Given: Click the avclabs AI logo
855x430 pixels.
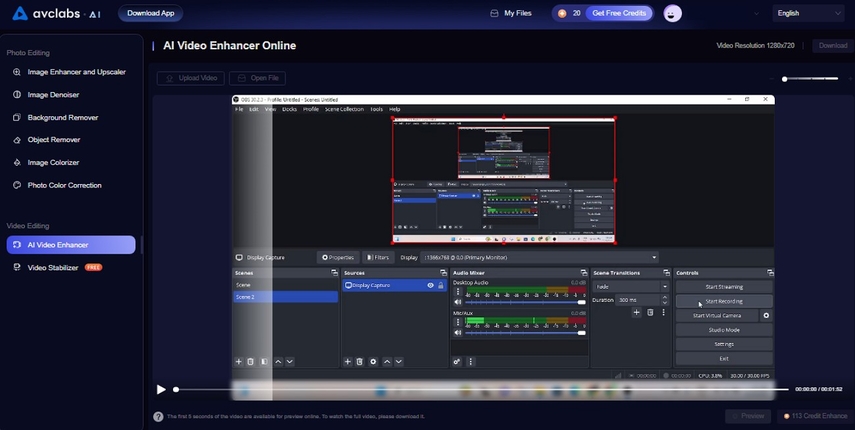Looking at the screenshot, I should tap(56, 14).
